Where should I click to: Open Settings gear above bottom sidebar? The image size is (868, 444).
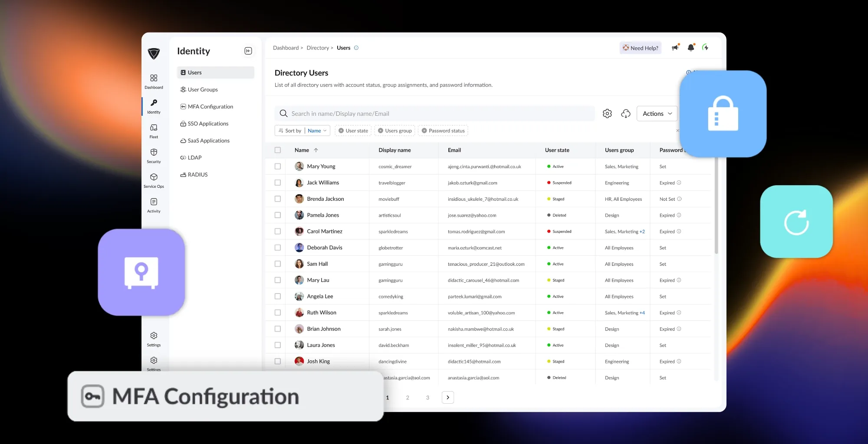(154, 336)
